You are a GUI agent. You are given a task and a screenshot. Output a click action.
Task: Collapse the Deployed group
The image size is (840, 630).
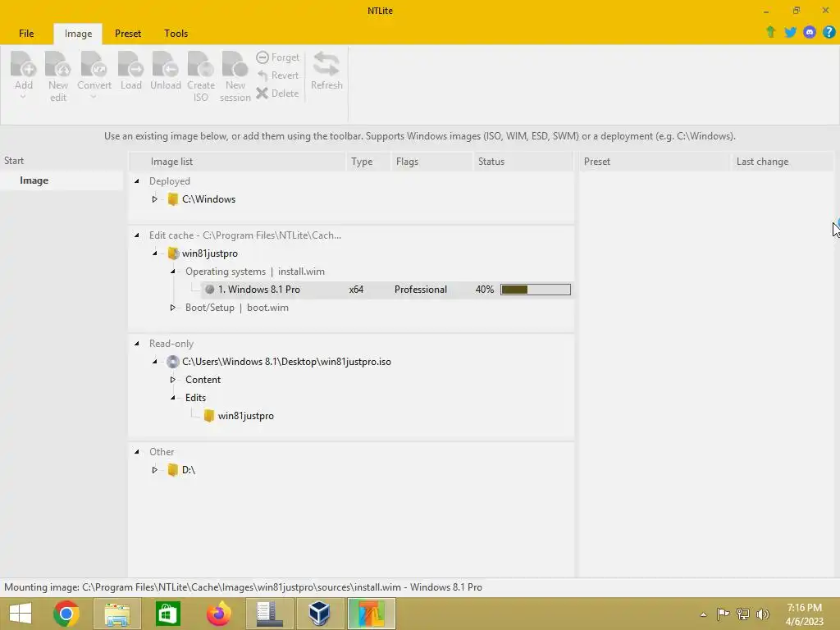[x=137, y=181]
